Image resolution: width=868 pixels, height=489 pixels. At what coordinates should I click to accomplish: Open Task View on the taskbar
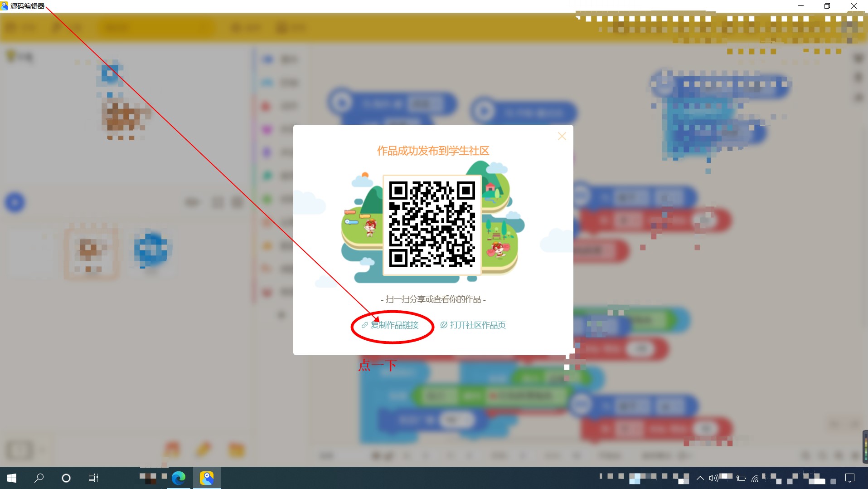point(93,478)
